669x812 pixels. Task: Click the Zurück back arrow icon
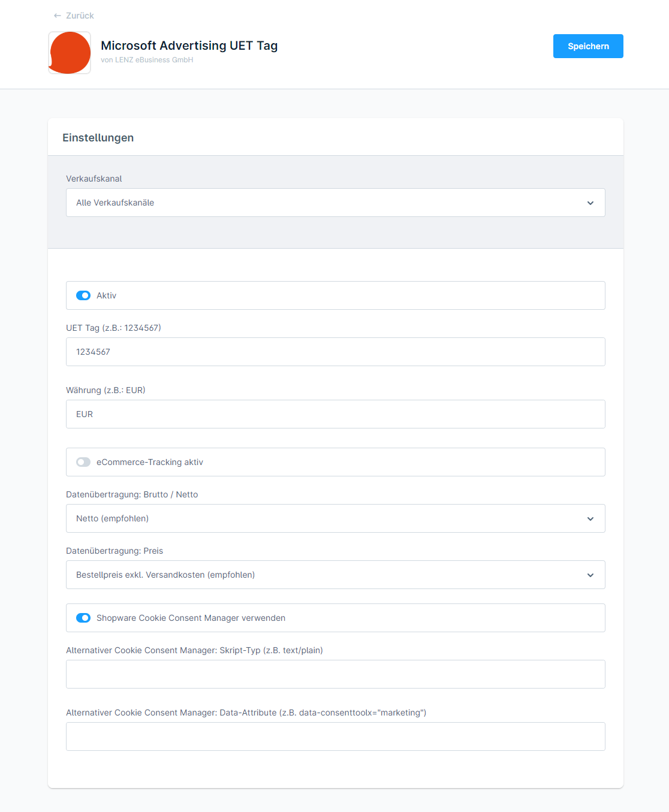pos(58,16)
